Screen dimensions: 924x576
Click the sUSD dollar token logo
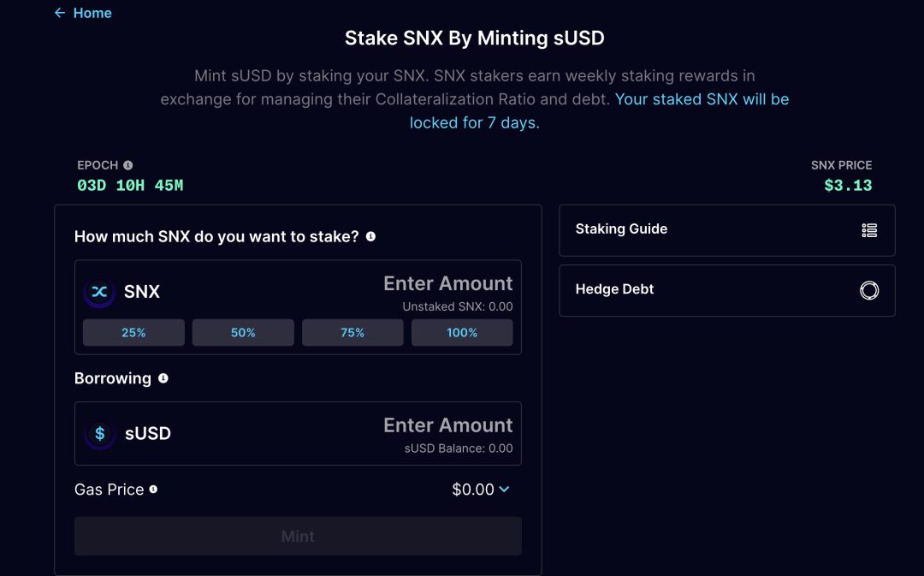pos(99,434)
